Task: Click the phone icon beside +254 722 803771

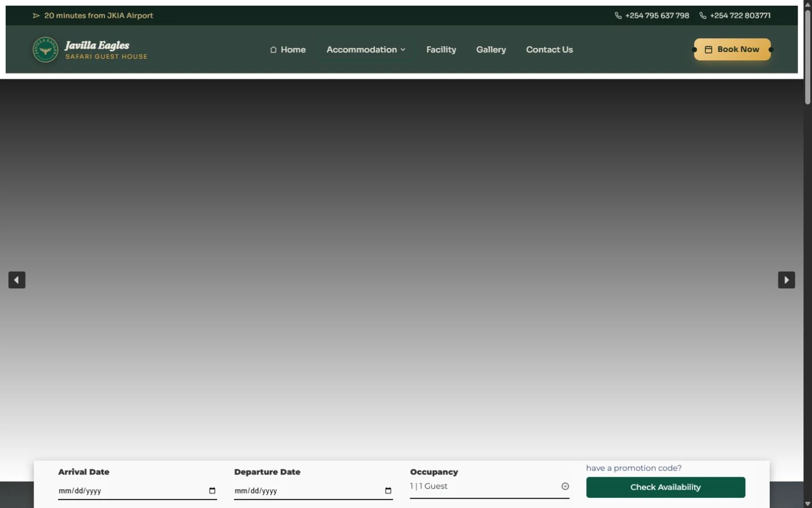Action: tap(703, 15)
